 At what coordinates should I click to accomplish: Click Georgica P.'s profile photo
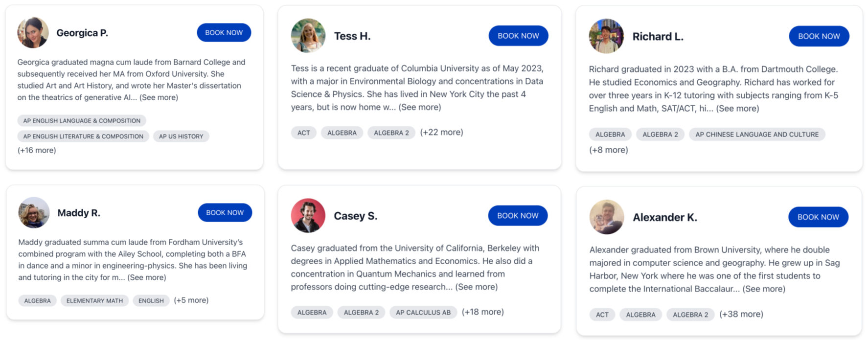pyautogui.click(x=33, y=33)
